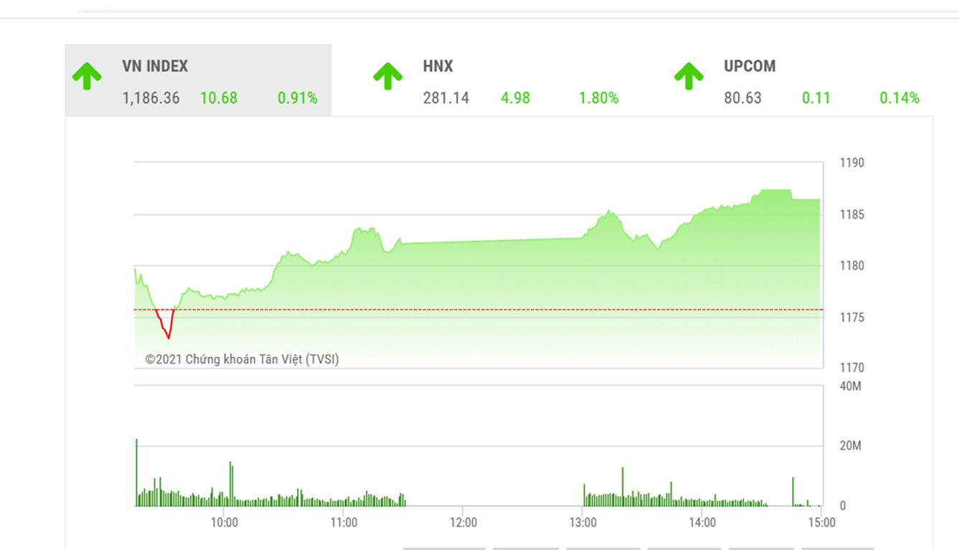Screen dimensions: 980x550
Task: Click the 1170 price axis label
Action: 852,368
